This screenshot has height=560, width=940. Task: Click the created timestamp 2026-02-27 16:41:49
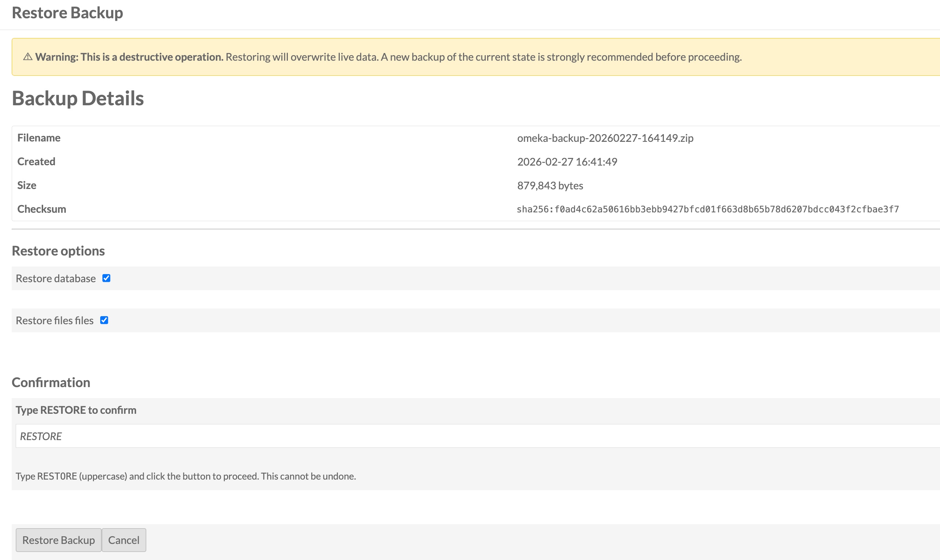click(x=567, y=162)
